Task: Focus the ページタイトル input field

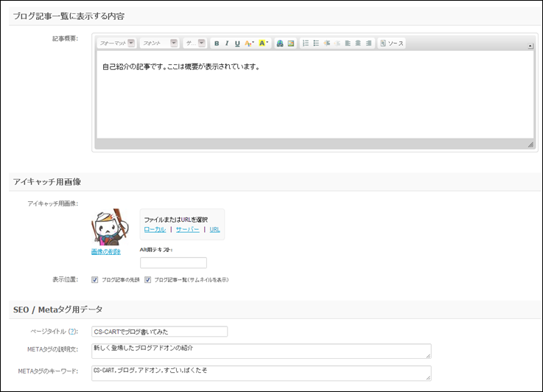Action: tap(160, 332)
